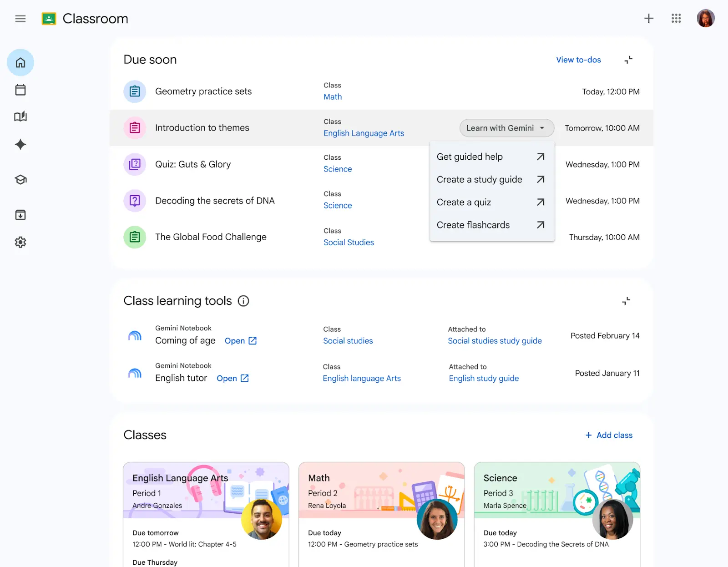728x567 pixels.
Task: Open Science link for Decoding the secrets of DNA
Action: 338,206
